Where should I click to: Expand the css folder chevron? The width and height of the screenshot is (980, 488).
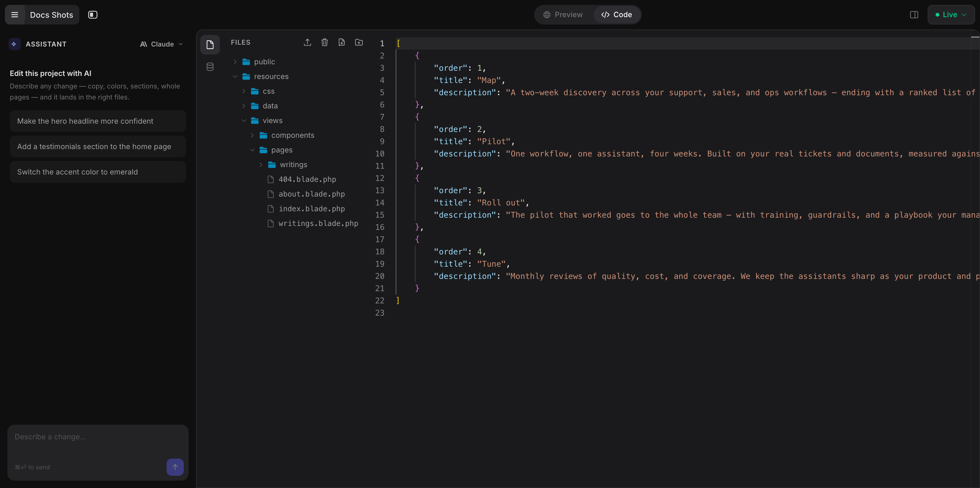(x=244, y=91)
